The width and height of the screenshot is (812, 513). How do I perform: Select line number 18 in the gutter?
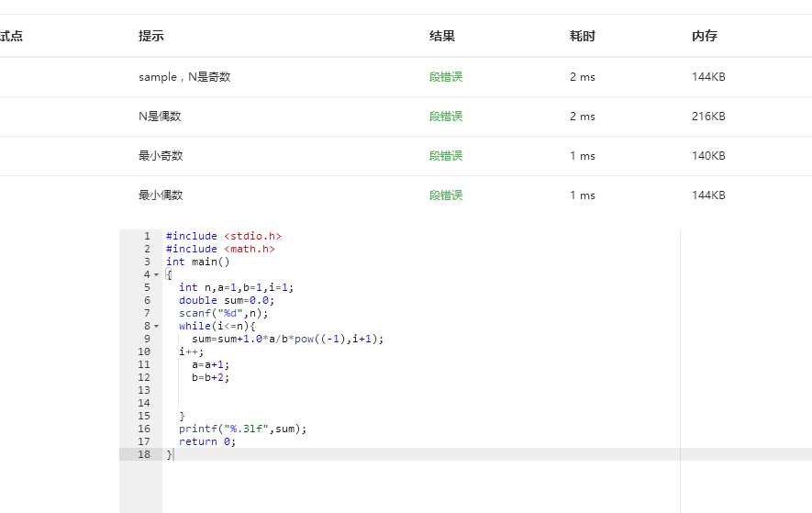pyautogui.click(x=143, y=454)
